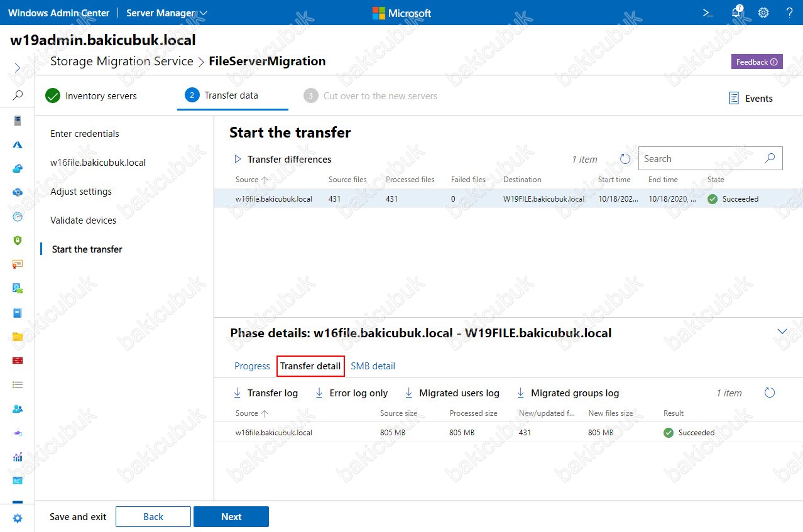Image resolution: width=803 pixels, height=532 pixels.
Task: Open the Azure Monitor gauge icon
Action: pos(18,217)
